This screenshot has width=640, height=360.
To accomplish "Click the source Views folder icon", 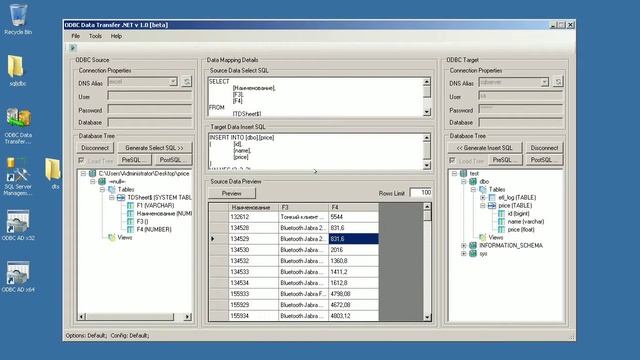I will [x=111, y=238].
